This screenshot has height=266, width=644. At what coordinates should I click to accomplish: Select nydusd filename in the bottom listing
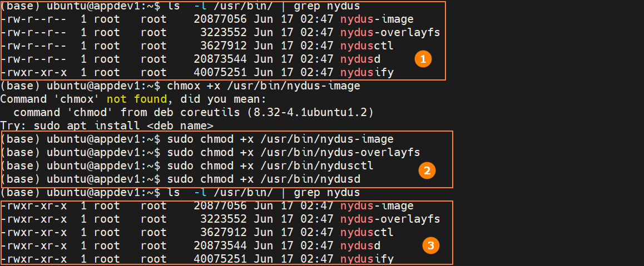coord(360,245)
